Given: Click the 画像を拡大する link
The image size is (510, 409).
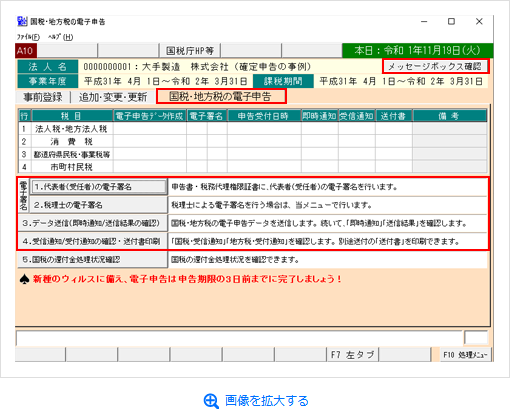Looking at the screenshot, I should 267,401.
